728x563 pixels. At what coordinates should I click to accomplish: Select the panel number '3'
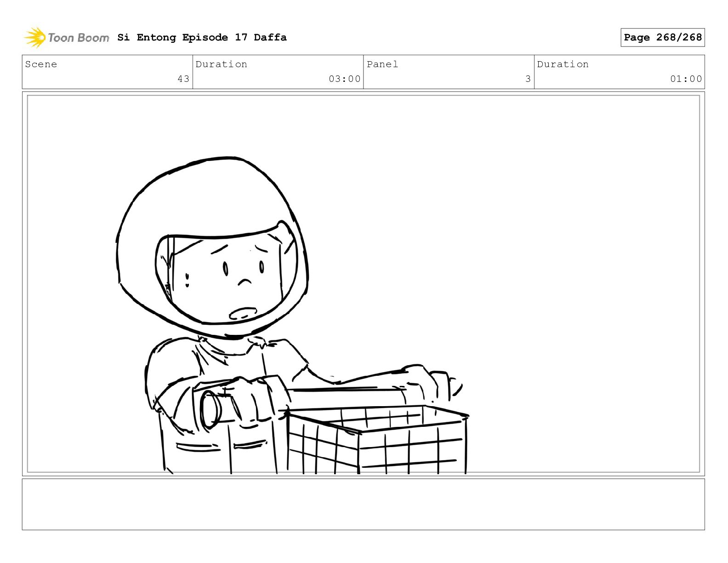tap(528, 79)
